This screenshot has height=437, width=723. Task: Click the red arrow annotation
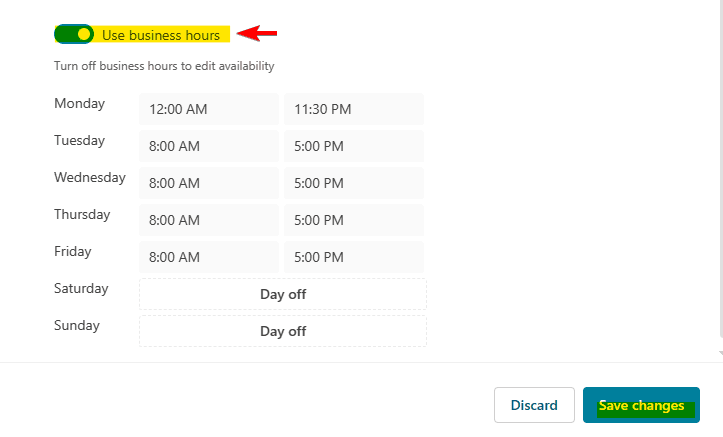coord(257,33)
